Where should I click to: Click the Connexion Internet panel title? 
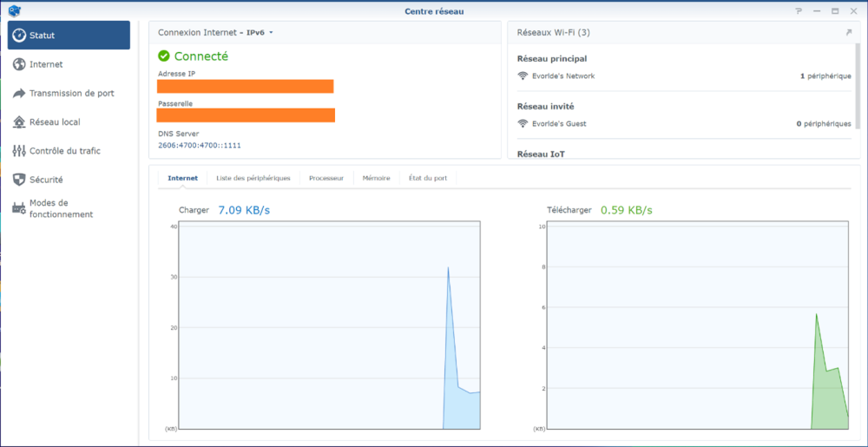197,33
